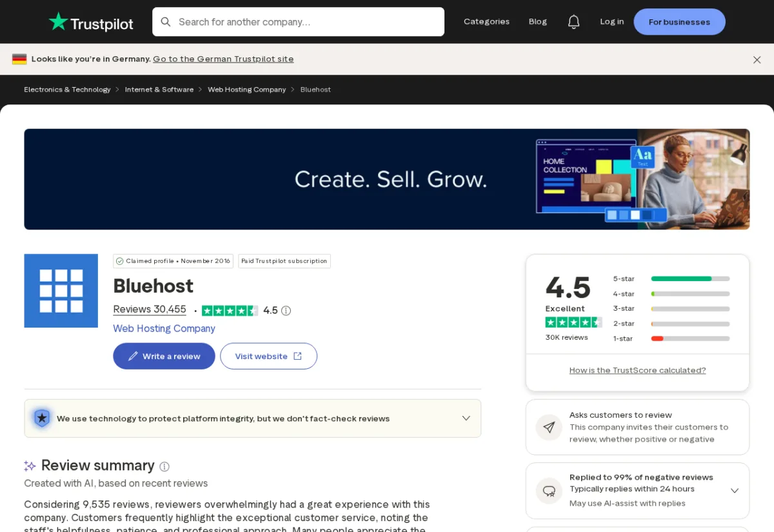Click the Claimed profile badge
The height and width of the screenshot is (532, 774).
point(173,261)
